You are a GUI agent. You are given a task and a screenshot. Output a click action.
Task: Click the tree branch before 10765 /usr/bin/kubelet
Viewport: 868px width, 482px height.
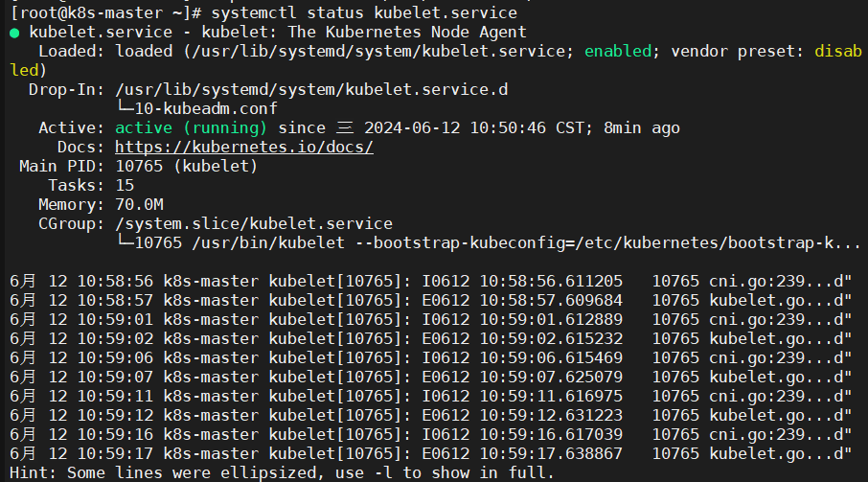[x=125, y=241]
